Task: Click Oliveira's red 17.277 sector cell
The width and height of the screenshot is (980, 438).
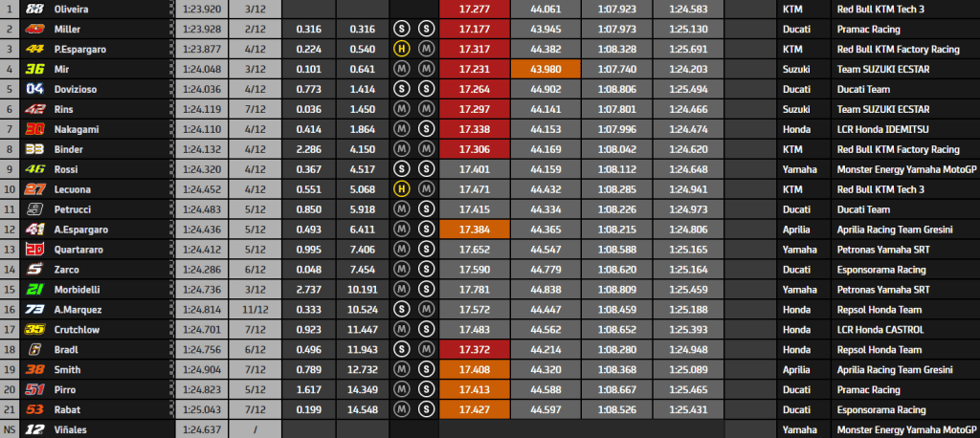Action: click(x=475, y=10)
